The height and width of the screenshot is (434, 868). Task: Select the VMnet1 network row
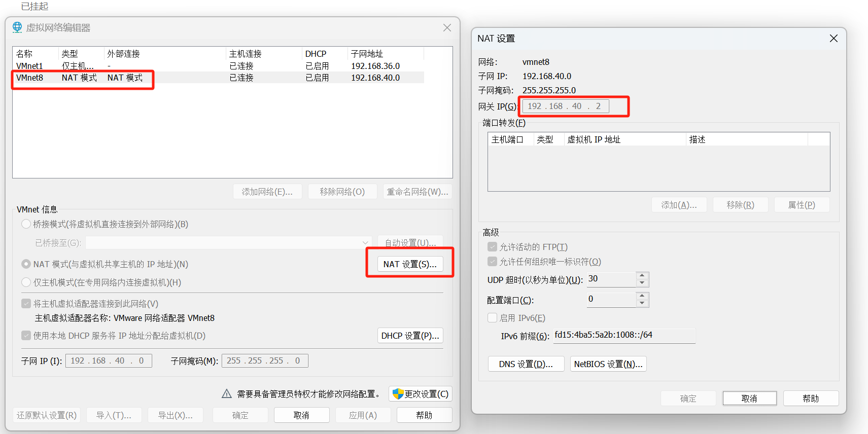coord(218,66)
